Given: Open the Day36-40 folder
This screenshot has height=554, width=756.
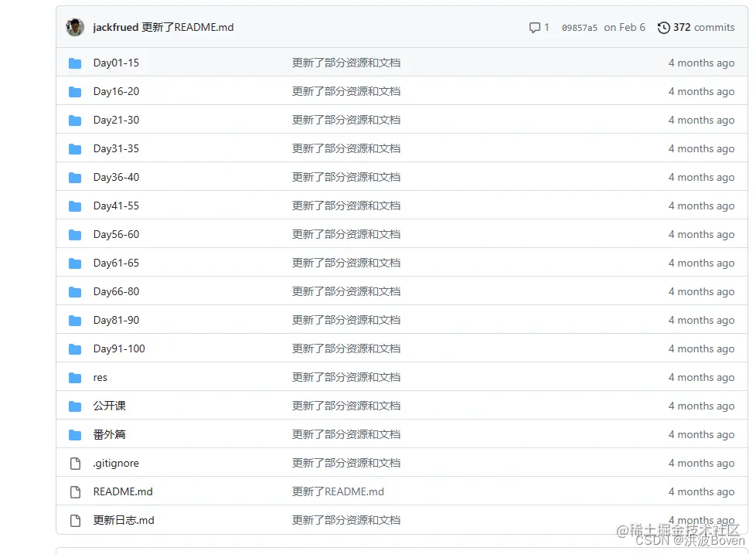Looking at the screenshot, I should coord(116,177).
